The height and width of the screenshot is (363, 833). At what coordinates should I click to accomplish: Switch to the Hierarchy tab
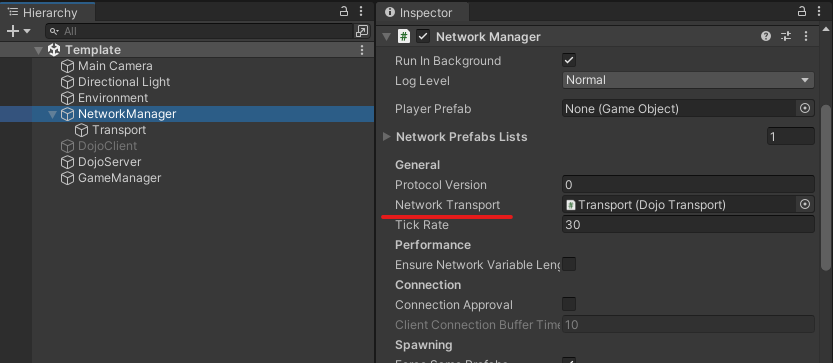(x=48, y=12)
